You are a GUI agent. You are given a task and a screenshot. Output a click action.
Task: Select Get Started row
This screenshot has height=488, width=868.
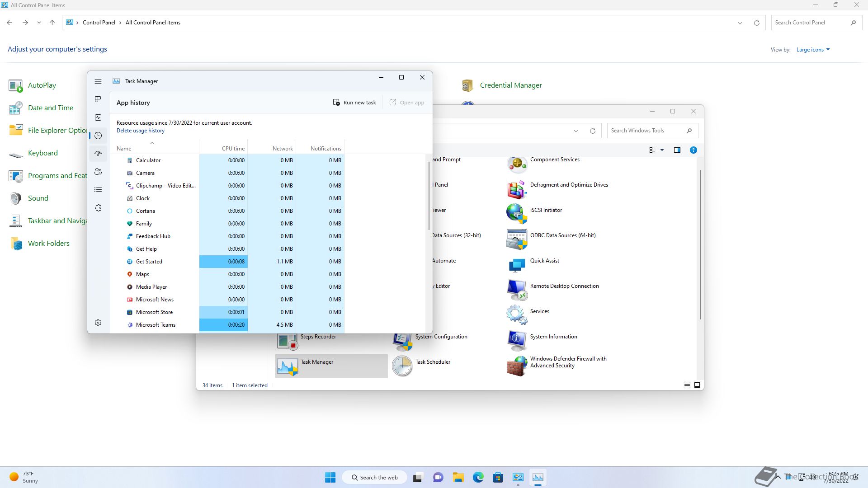click(x=227, y=262)
